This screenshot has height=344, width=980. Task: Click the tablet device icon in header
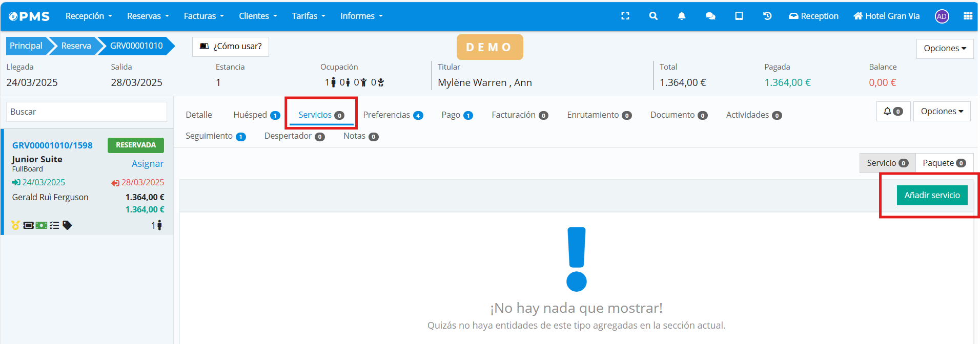(x=739, y=16)
